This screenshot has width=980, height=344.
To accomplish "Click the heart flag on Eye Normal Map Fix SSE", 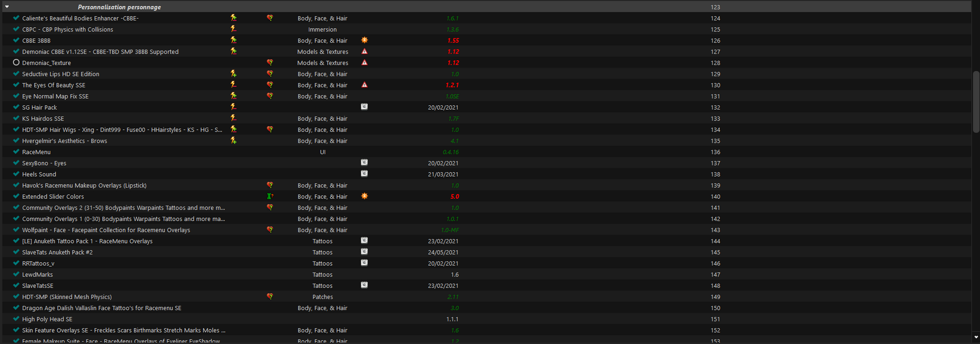I will point(269,96).
